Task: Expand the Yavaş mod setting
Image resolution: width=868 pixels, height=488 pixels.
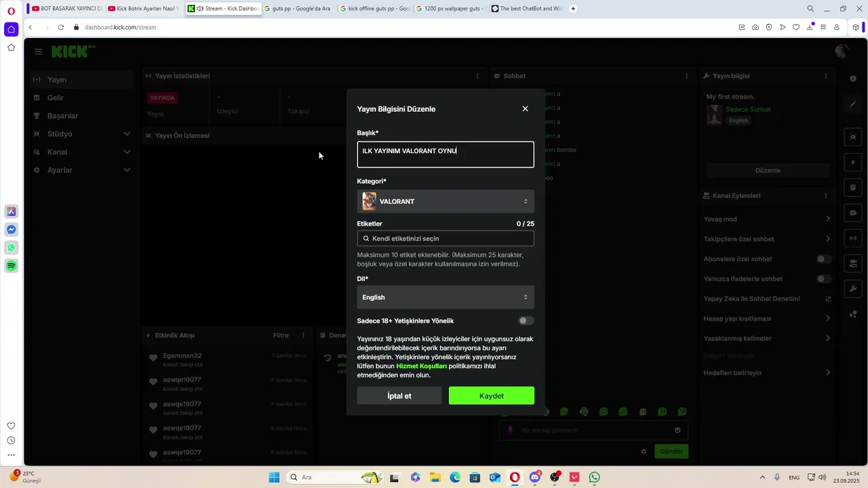Action: (767, 219)
